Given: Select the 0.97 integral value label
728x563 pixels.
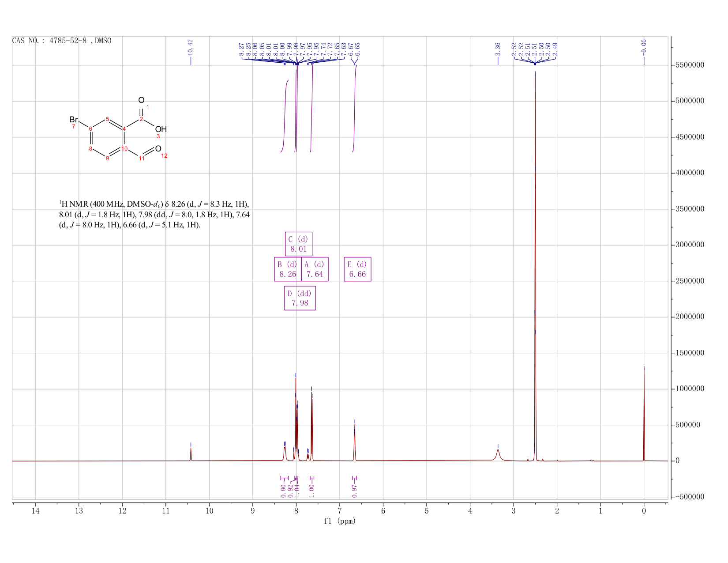Looking at the screenshot, I should click(355, 487).
